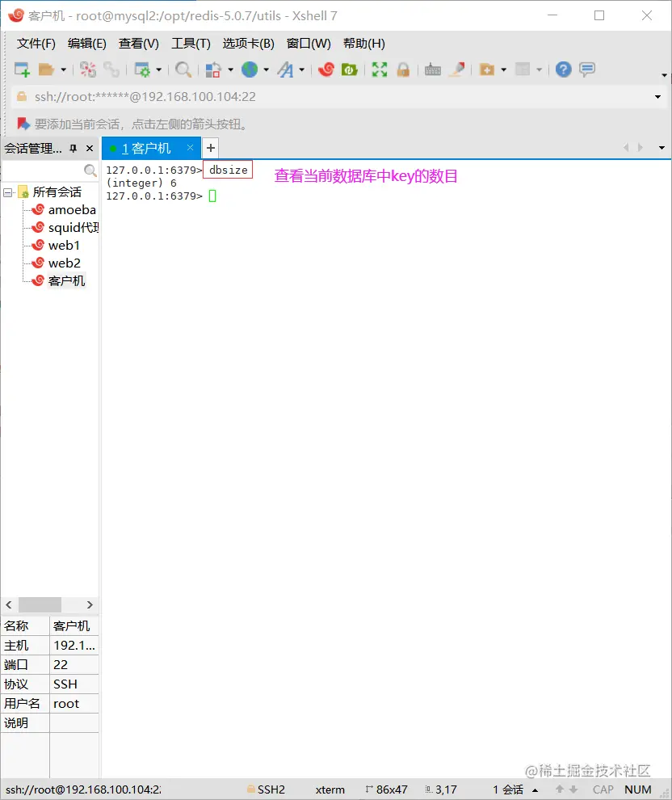Click the 用户名 value root cell
672x800 pixels.
[x=74, y=704]
